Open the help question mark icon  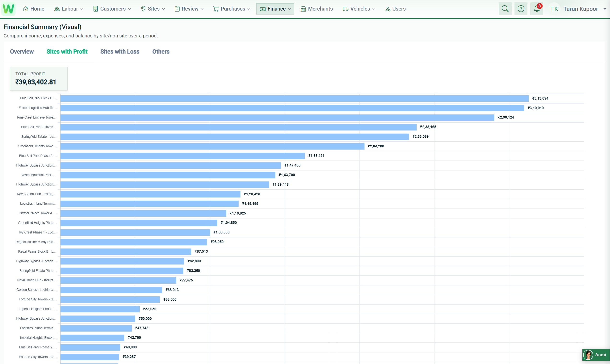521,9
